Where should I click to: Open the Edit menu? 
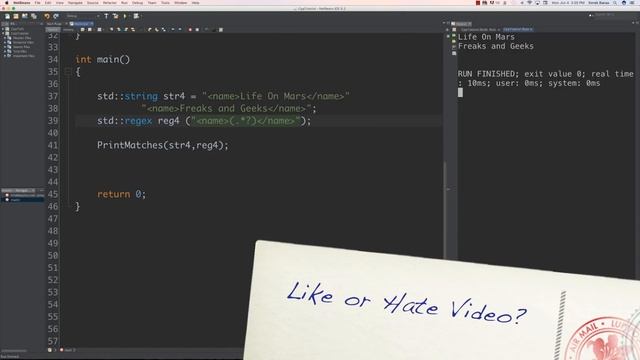[48, 3]
